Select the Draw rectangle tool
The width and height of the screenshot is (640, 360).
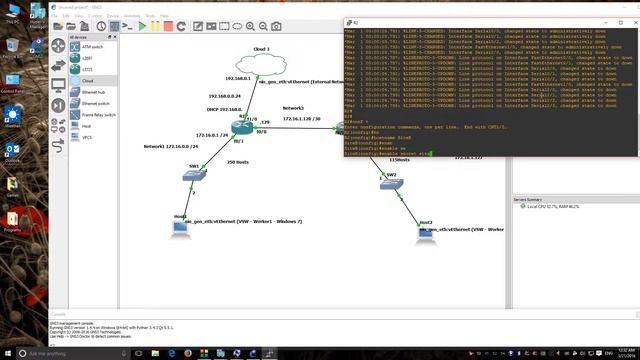[224, 27]
